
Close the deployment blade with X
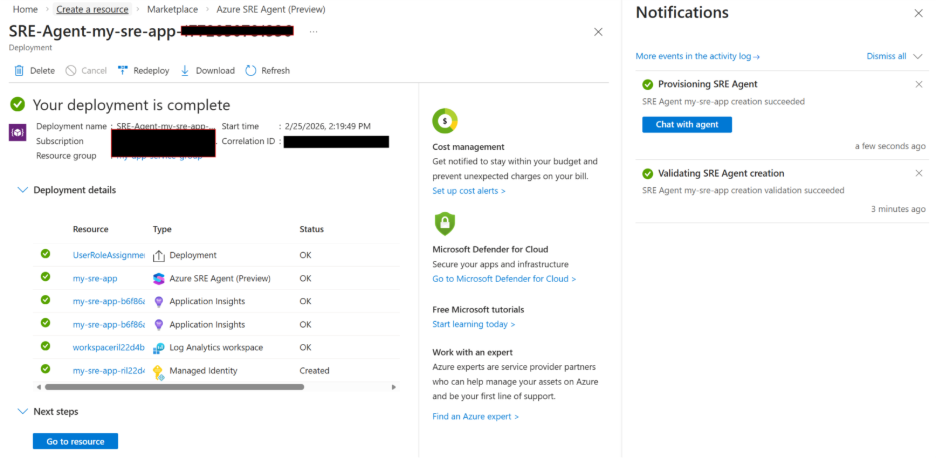pyautogui.click(x=598, y=32)
